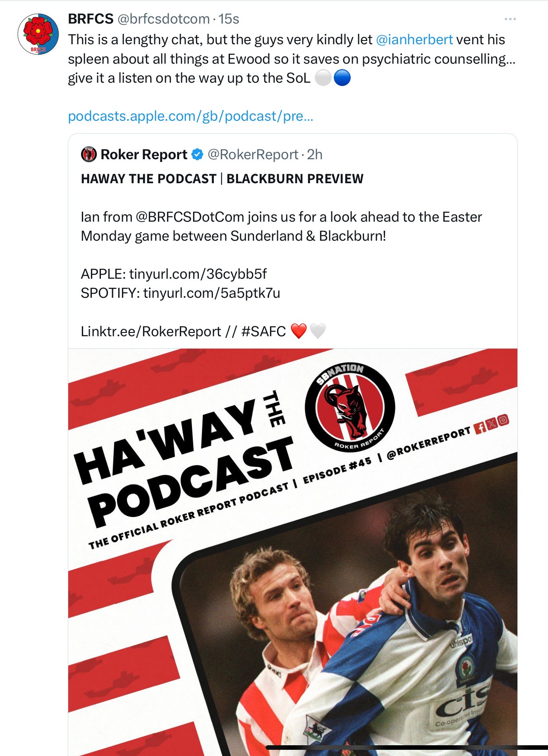Screen dimensions: 548x756
Task: Click the 2h timestamp of the quoted tweet
Action: 314,155
